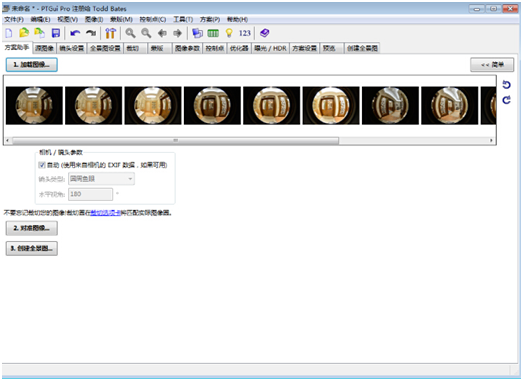
Task: Click the Undo arrow in toolbar
Action: (75, 33)
